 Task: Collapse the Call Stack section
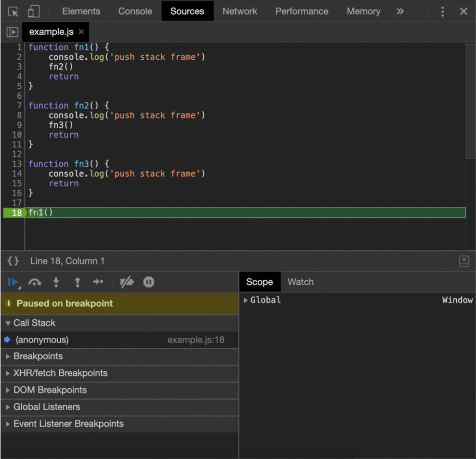coord(34,323)
